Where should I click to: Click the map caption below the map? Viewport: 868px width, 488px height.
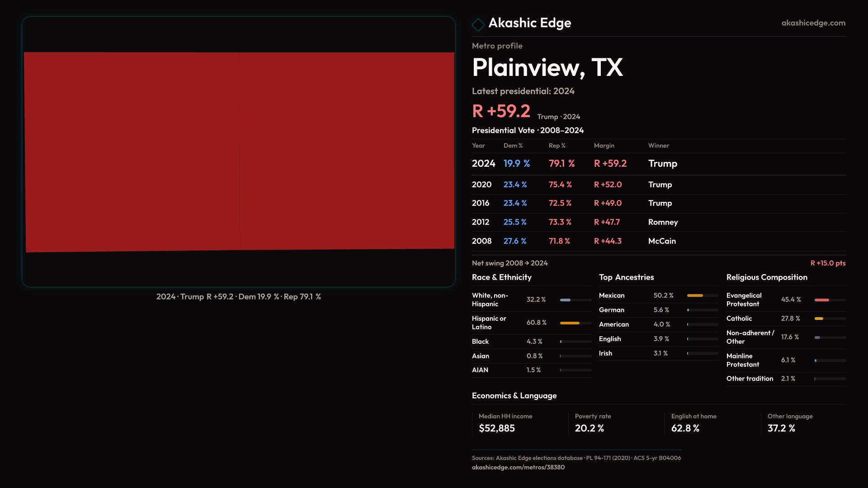(238, 297)
